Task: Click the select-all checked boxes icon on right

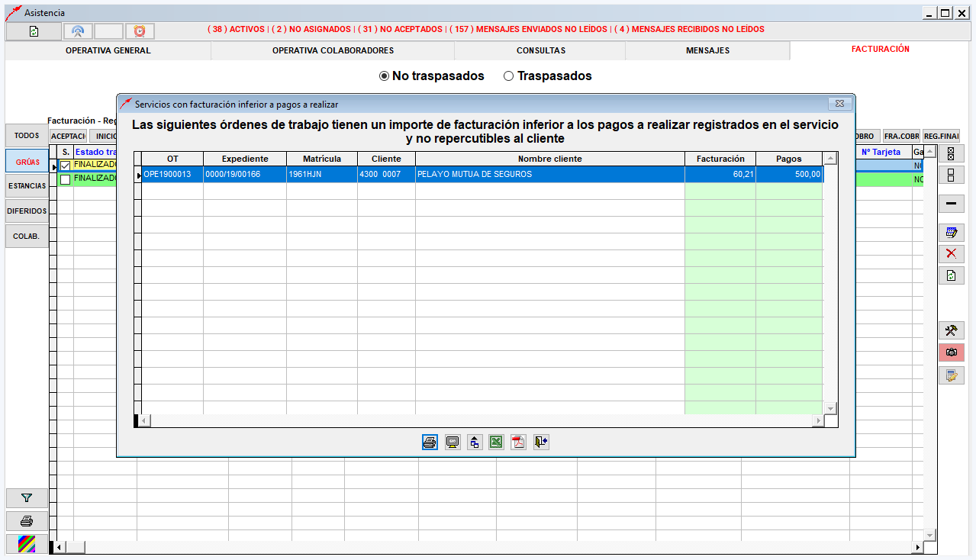Action: click(951, 153)
